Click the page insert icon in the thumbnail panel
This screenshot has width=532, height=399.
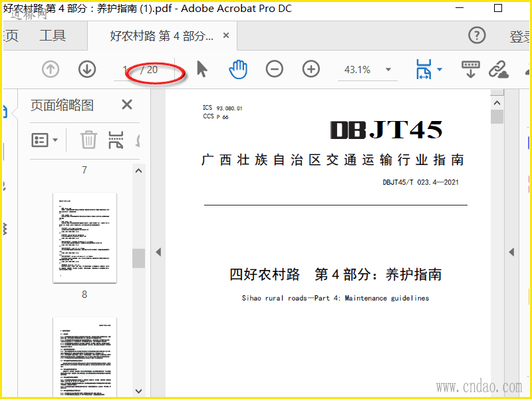116,140
